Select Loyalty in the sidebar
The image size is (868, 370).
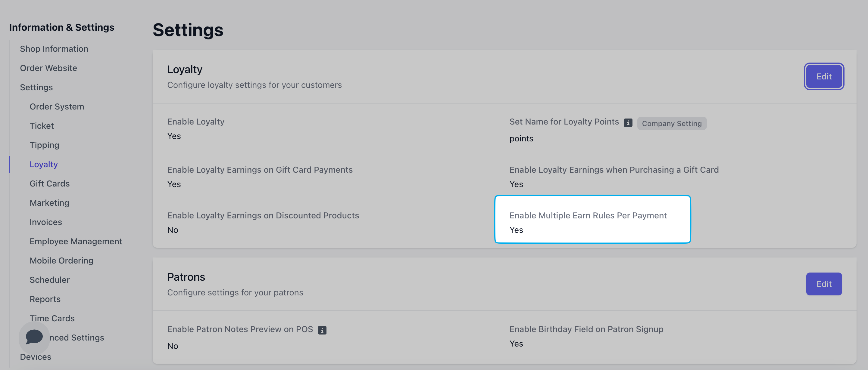(x=43, y=164)
